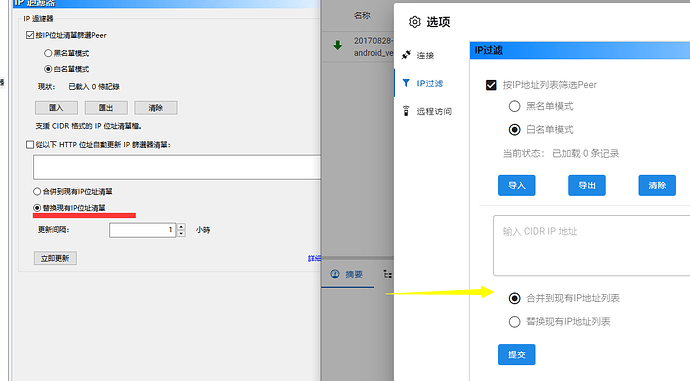690x381 pixels.
Task: Toggle 按IP地址列表筛选Peer checkbox in web options
Action: tap(491, 85)
